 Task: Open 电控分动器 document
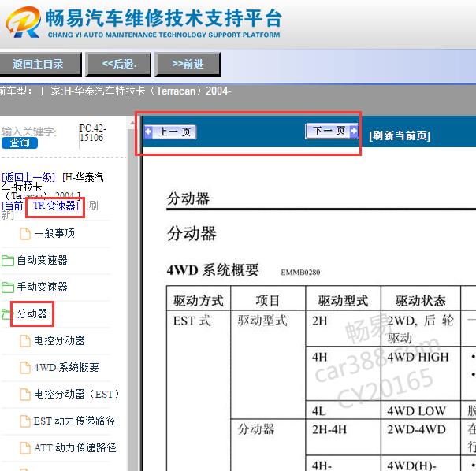59,340
